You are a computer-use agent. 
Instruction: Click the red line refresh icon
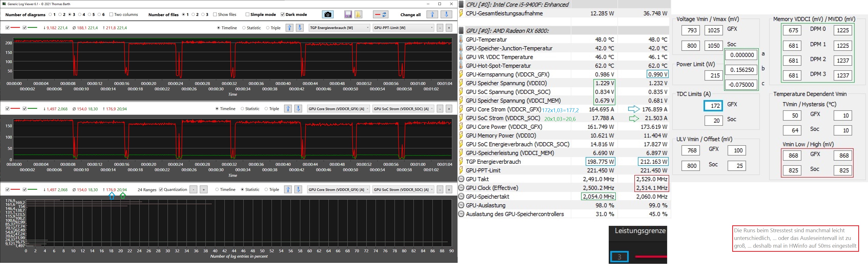click(381, 15)
